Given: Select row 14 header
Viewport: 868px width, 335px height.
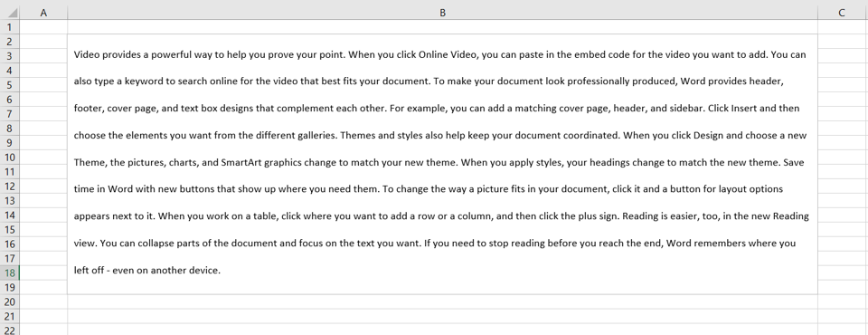Looking at the screenshot, I should pyautogui.click(x=9, y=215).
